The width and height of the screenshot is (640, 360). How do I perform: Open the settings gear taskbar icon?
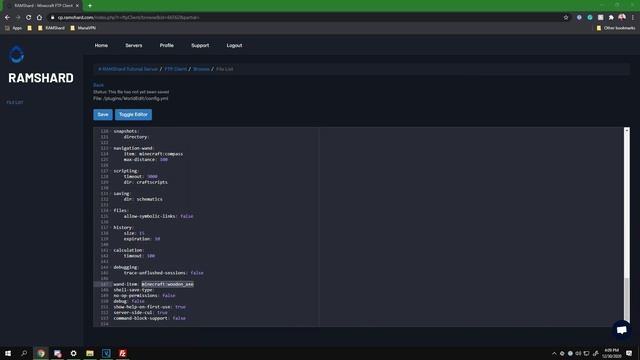[x=73, y=353]
